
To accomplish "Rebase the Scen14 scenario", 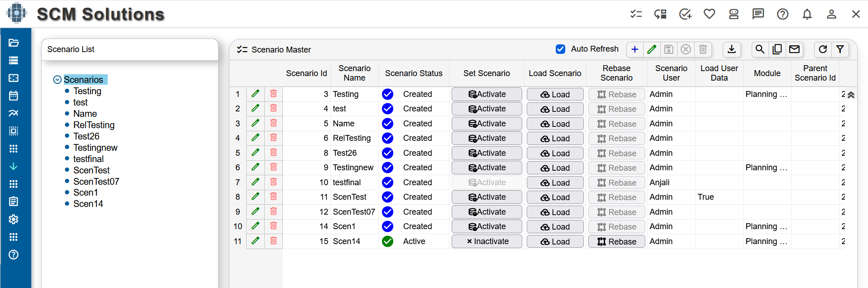I will 616,242.
